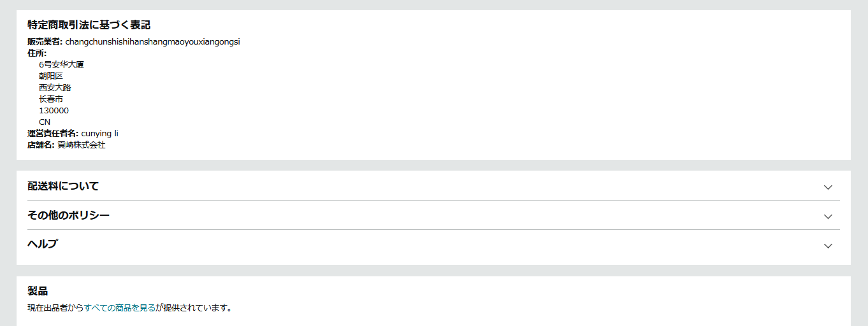
Task: Click the seller name changchunshishihanshangmaoyouxiangongsi
Action: [x=152, y=42]
